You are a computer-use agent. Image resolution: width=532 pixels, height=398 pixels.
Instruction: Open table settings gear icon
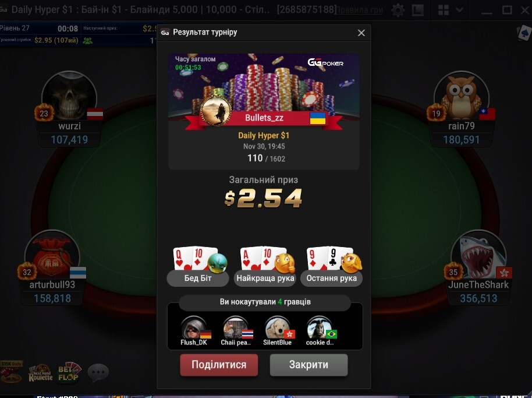(x=398, y=10)
